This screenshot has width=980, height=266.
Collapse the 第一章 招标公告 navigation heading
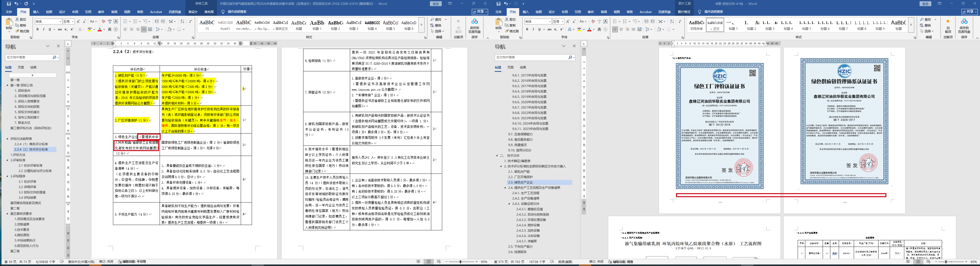pos(7,86)
